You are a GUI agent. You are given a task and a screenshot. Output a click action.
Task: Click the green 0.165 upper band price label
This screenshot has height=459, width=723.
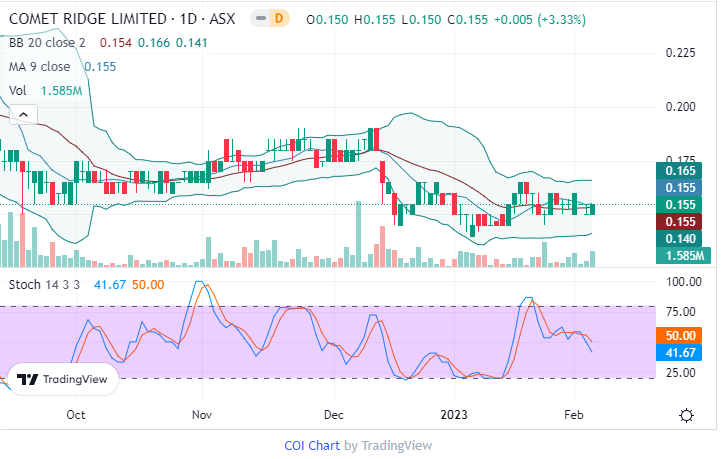[x=681, y=171]
